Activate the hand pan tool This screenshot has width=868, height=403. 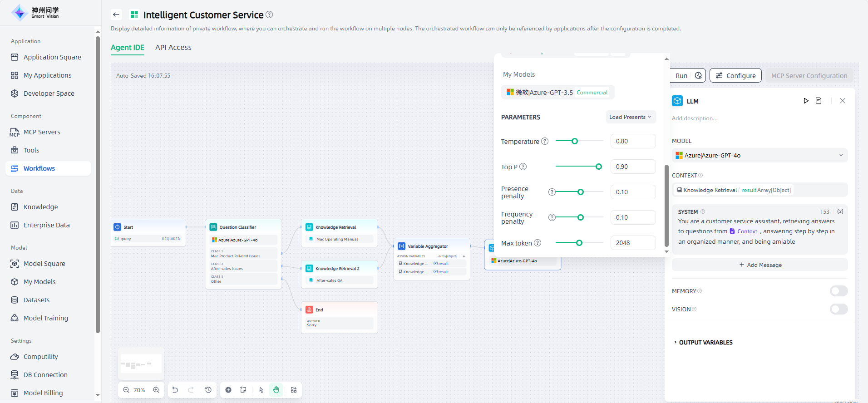[276, 390]
